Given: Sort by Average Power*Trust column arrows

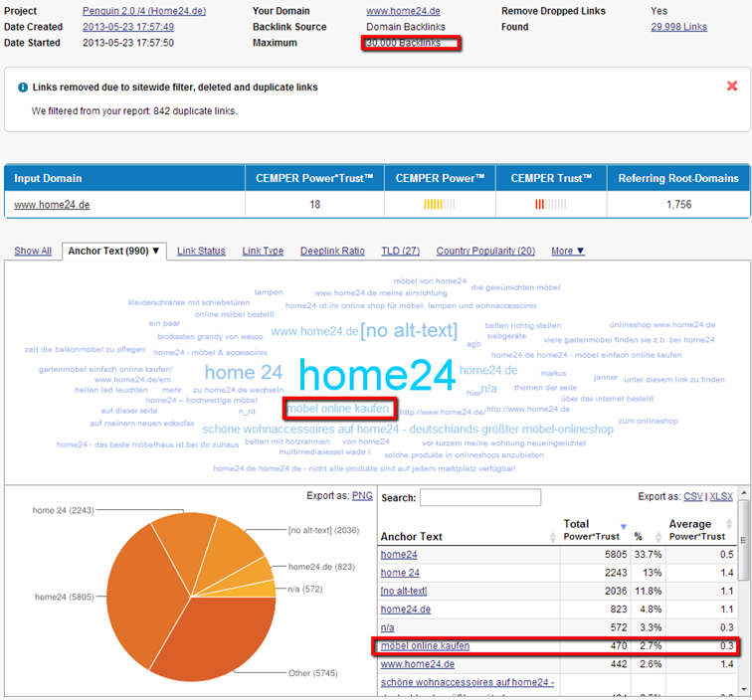Looking at the screenshot, I should pyautogui.click(x=729, y=524).
